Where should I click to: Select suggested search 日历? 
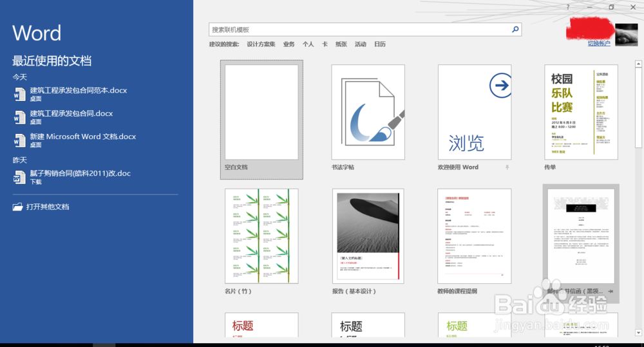click(380, 44)
